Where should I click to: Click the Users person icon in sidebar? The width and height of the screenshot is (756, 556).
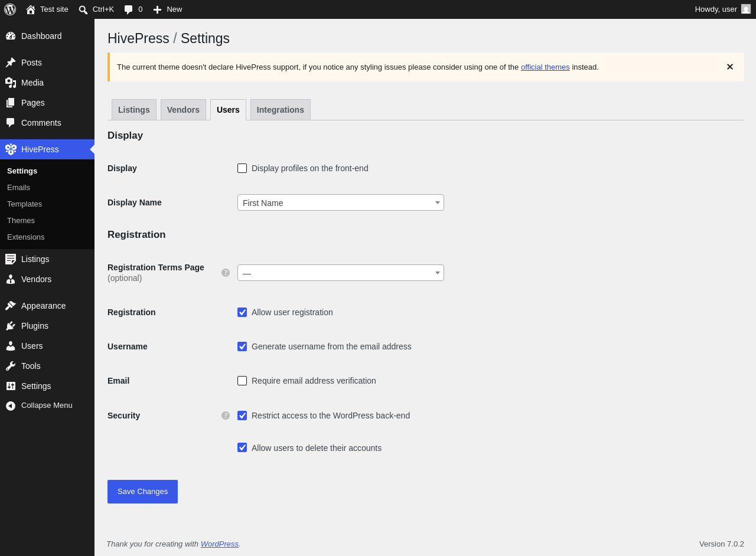pos(11,346)
